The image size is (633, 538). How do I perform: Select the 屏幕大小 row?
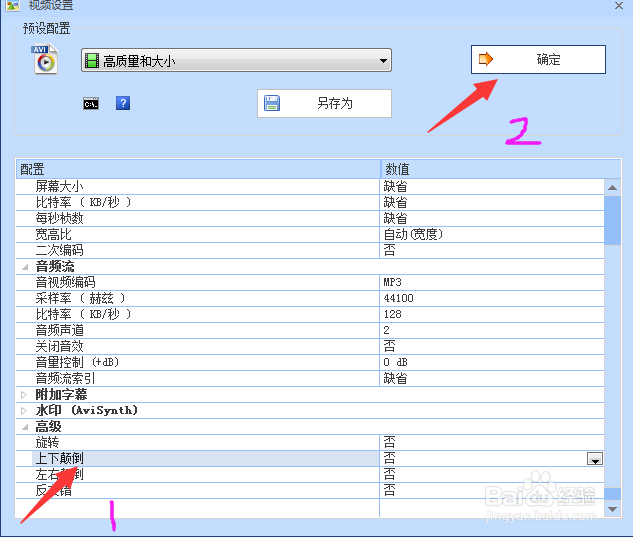[310, 186]
